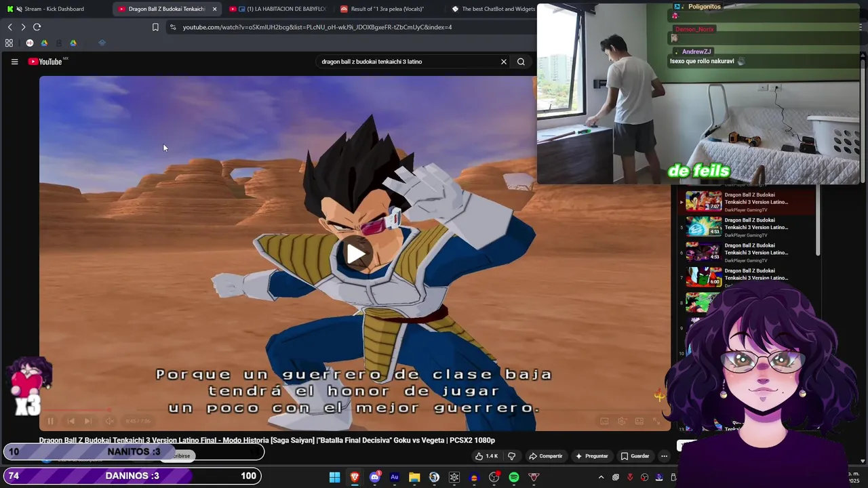
Task: Play the 7:07 playlist video
Action: pos(703,201)
